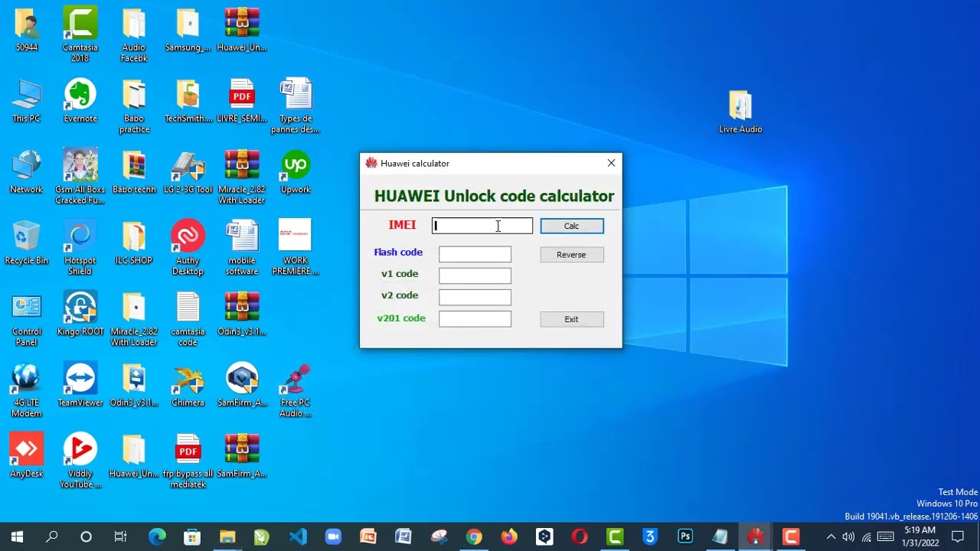Select the Control Panel desktop icon

click(x=27, y=319)
